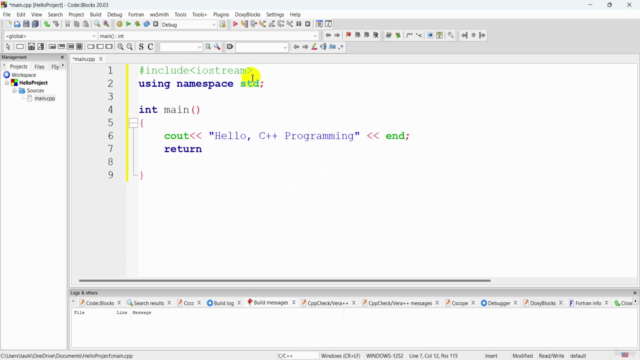640x360 pixels.
Task: Toggle the highlight occurrences marker icon
Action: pos(314,47)
